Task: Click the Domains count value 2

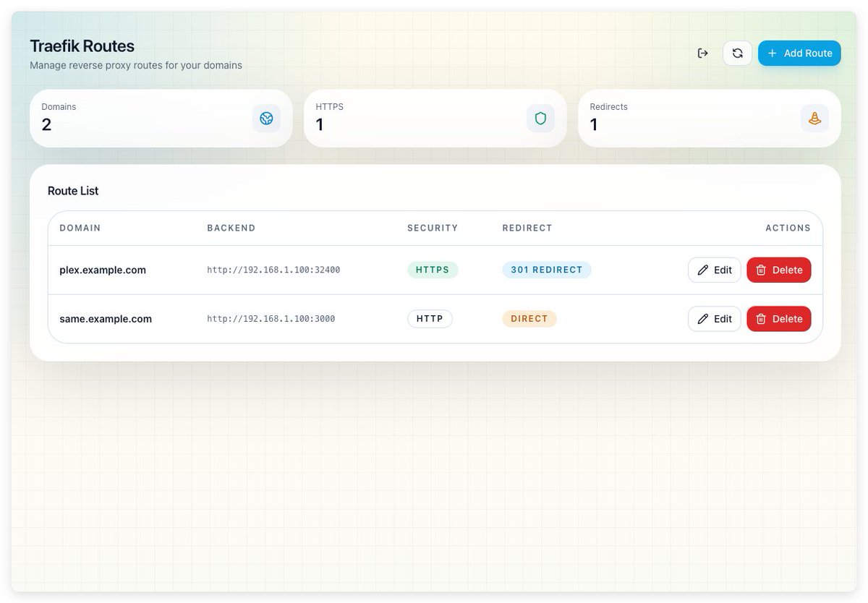Action: (46, 124)
